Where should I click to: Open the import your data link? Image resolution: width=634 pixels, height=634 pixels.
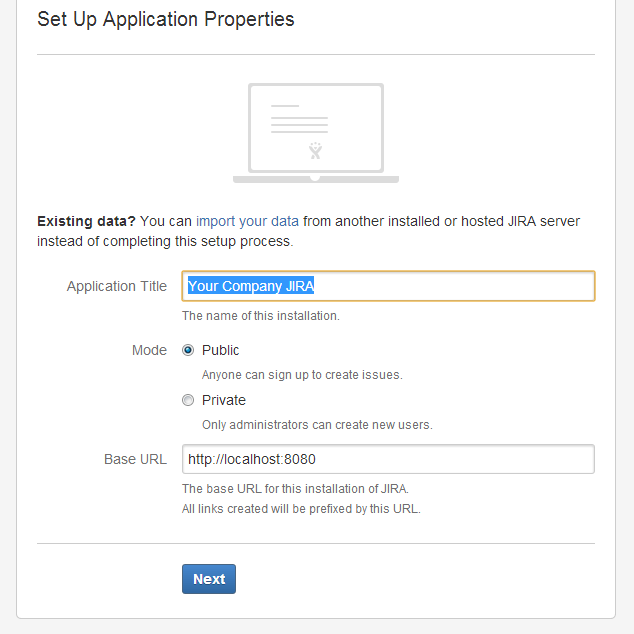(x=247, y=221)
